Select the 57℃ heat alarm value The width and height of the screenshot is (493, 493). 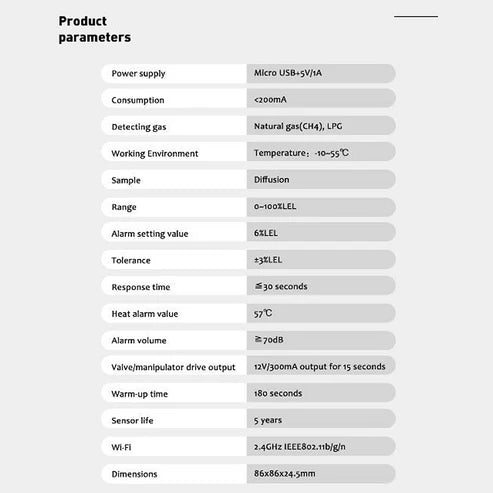(x=263, y=313)
